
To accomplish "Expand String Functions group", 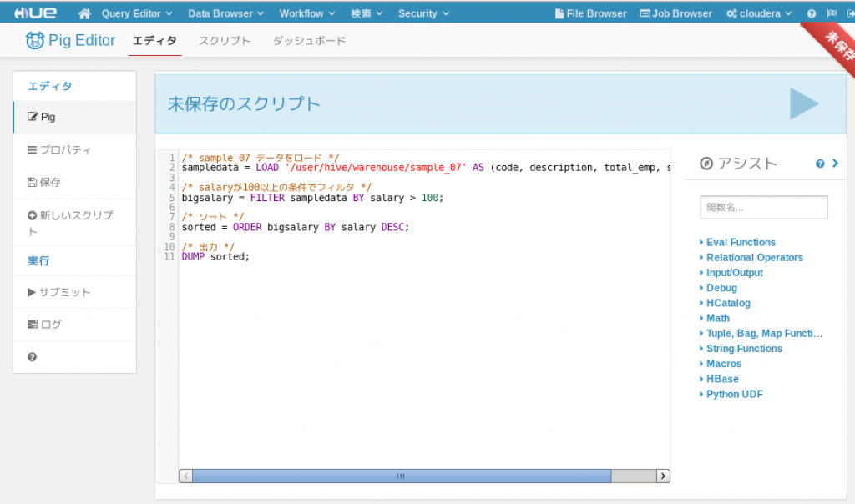I will pyautogui.click(x=744, y=350).
